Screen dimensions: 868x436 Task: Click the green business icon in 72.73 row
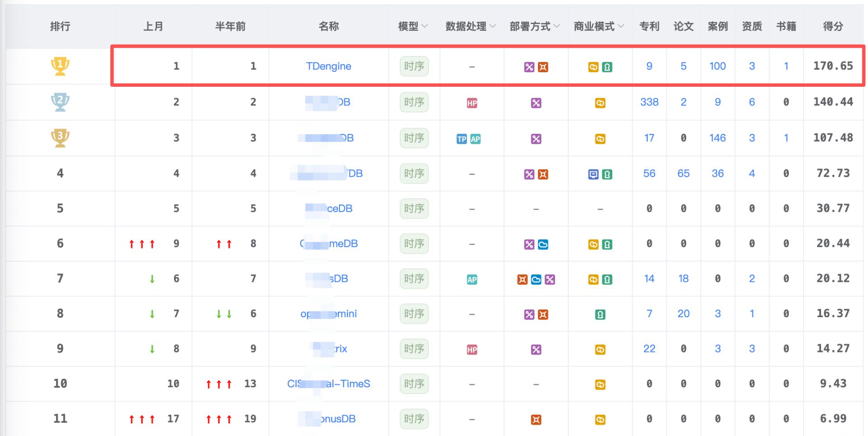607,174
